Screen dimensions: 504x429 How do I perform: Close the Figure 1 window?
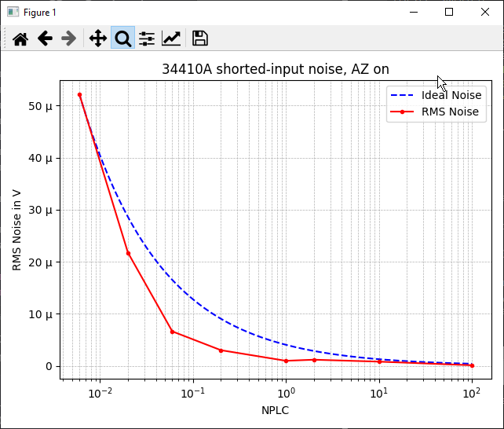pyautogui.click(x=485, y=13)
